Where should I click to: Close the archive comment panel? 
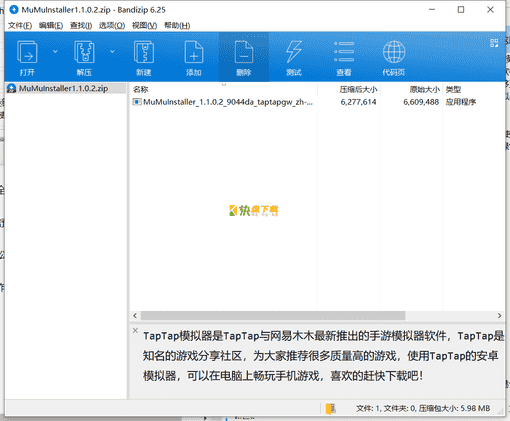point(135,330)
